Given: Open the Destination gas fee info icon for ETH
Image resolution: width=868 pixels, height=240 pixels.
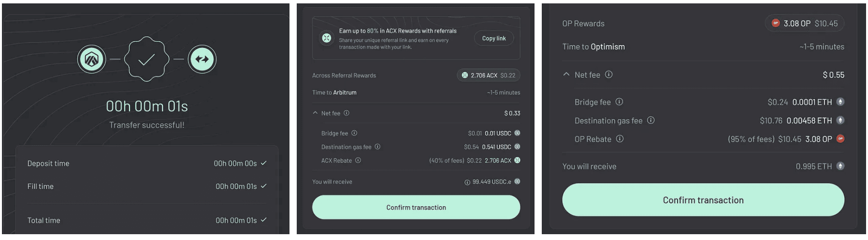Looking at the screenshot, I should pos(651,120).
